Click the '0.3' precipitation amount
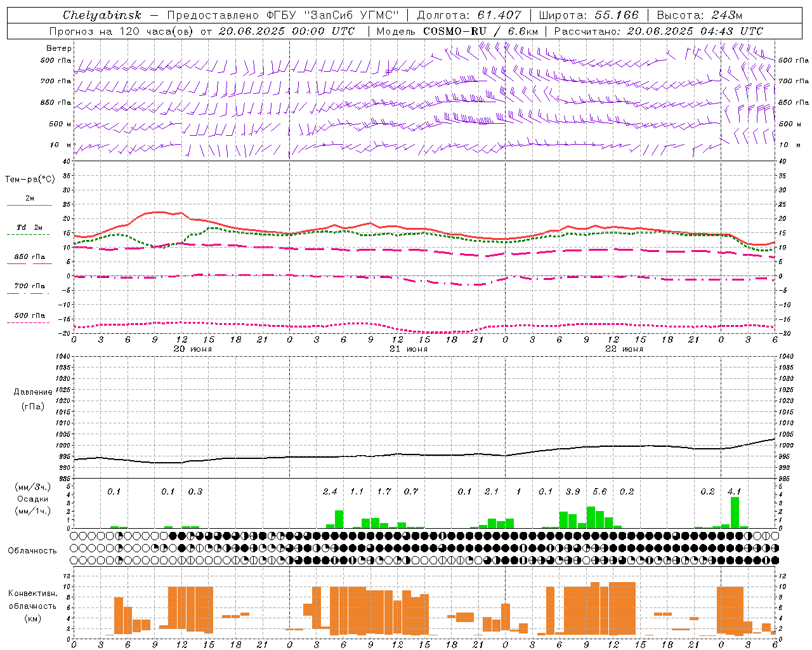 [x=195, y=492]
